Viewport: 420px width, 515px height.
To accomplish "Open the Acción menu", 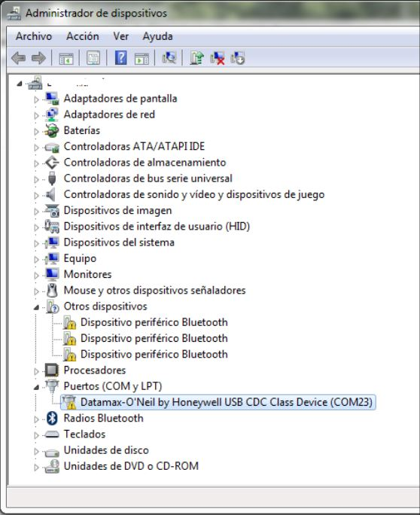I will pos(83,36).
